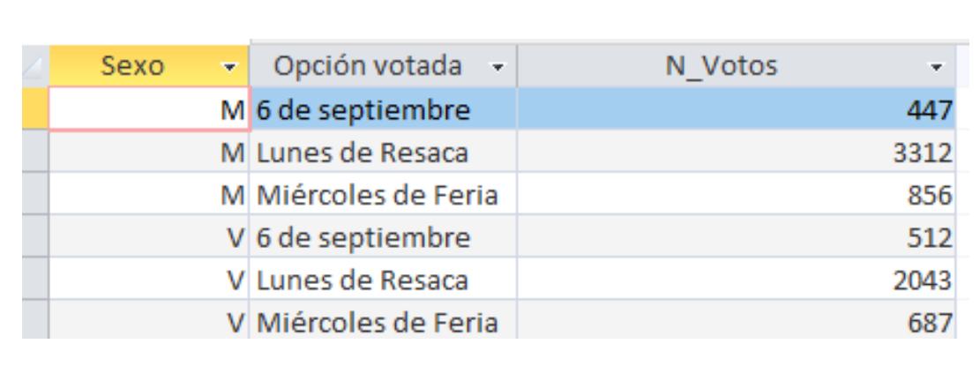Open the Sexo column filter dropdown arrow
Screen dimensions: 980x381
[x=231, y=67]
